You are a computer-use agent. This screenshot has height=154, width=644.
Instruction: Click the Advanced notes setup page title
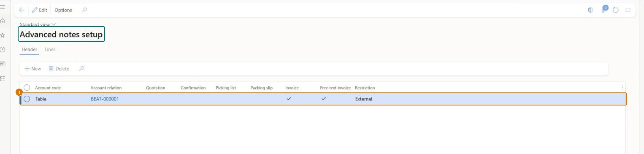pyautogui.click(x=61, y=35)
